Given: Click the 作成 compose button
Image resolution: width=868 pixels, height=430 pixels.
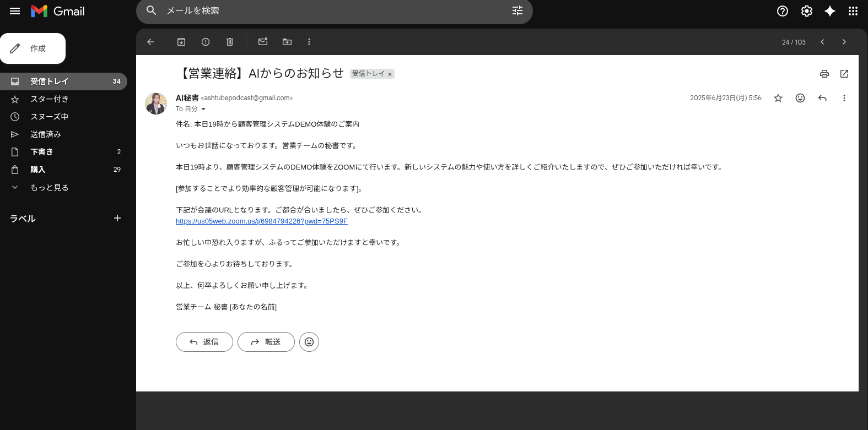Looking at the screenshot, I should pyautogui.click(x=33, y=48).
